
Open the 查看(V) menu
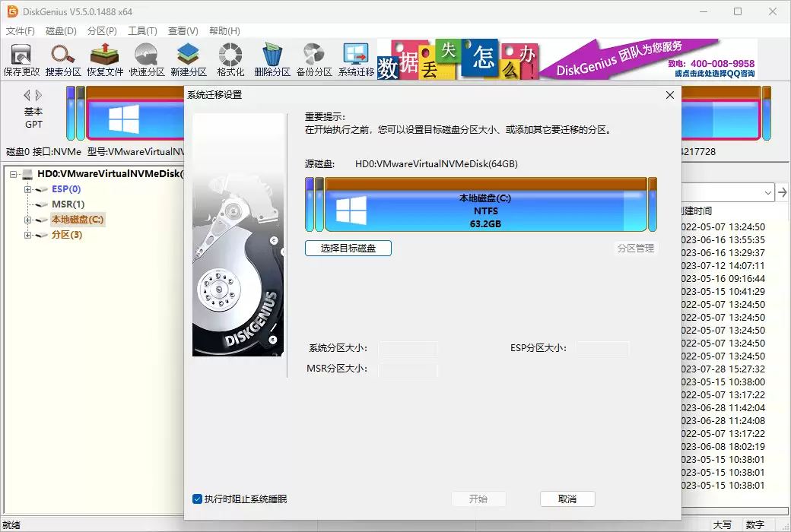183,30
